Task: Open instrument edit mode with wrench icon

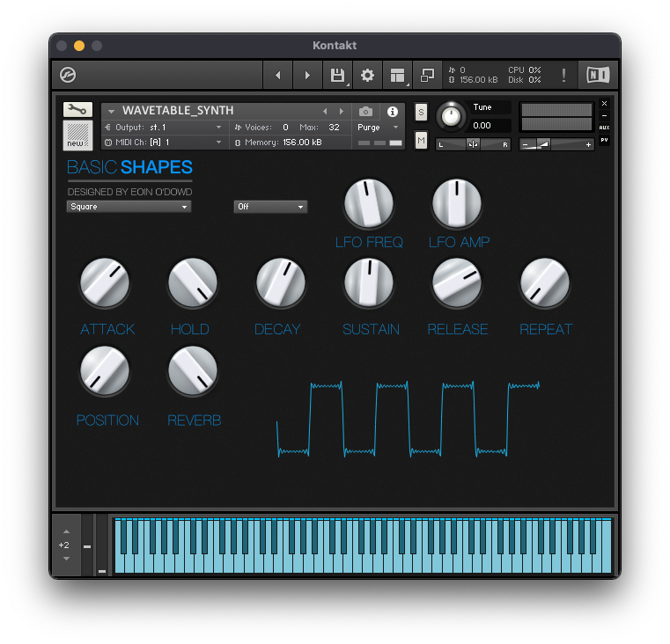Action: pos(77,109)
